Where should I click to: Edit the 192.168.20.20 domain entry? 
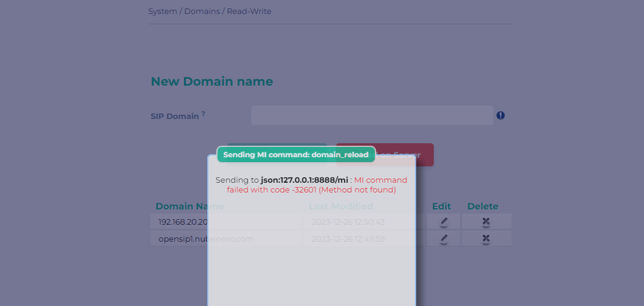(444, 222)
